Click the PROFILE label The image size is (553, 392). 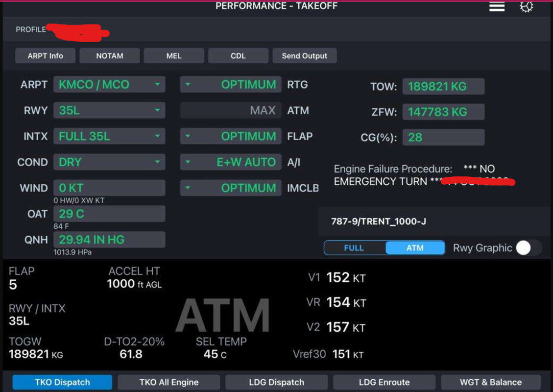[31, 29]
